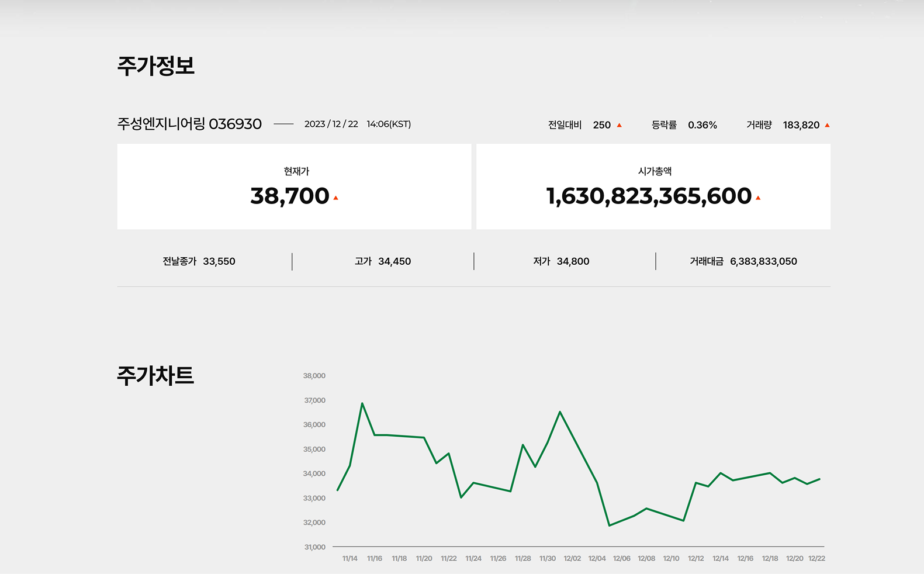The image size is (924, 574).
Task: Click the 2023/12/22 date text
Action: (331, 124)
